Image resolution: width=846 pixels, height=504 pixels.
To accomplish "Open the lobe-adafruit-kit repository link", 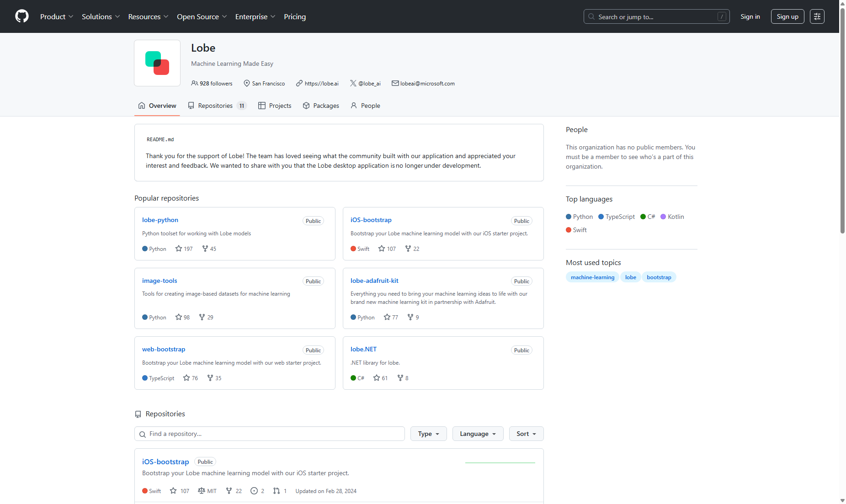I will click(374, 281).
